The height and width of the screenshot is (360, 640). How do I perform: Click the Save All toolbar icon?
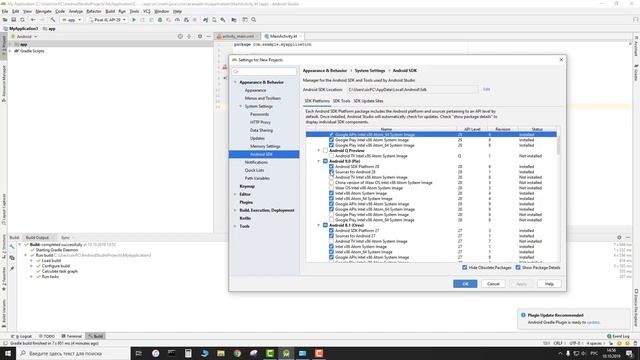pyautogui.click(x=13, y=20)
